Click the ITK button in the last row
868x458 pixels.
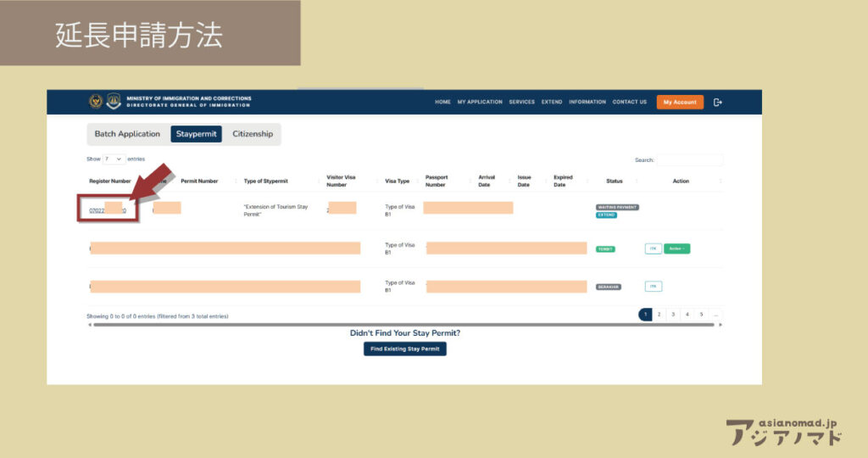click(654, 287)
